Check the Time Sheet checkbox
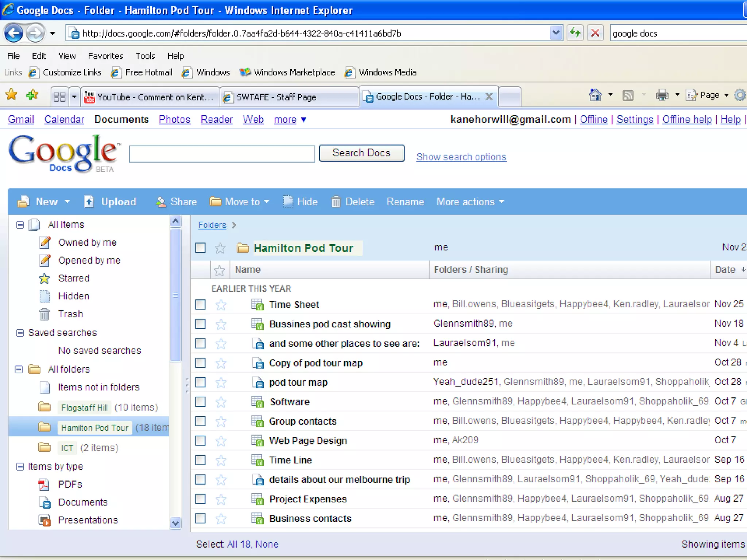The width and height of the screenshot is (747, 560). [x=200, y=304]
